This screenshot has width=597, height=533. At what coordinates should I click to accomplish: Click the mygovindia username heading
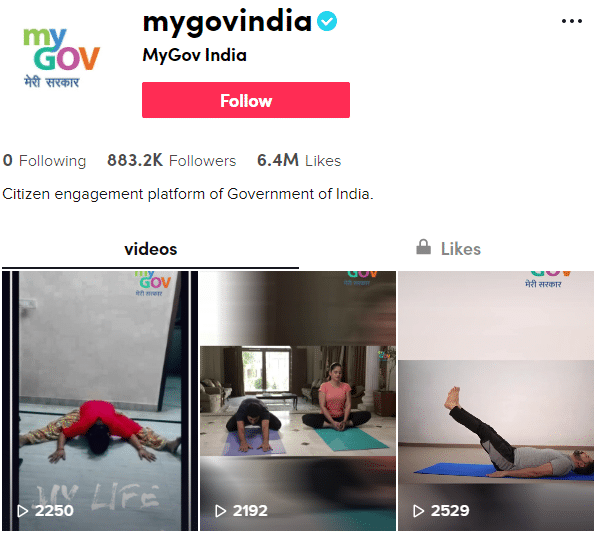coord(227,22)
